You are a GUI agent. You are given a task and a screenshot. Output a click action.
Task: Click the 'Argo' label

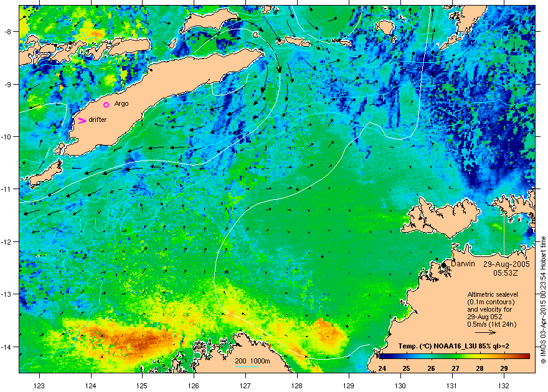tap(121, 104)
